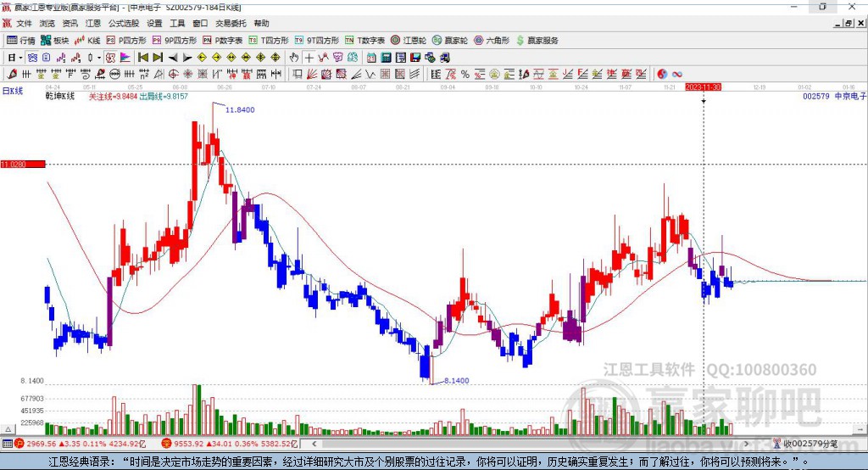The height and width of the screenshot is (470, 868).
Task: Open the 9P四方形 tool
Action: [x=175, y=41]
